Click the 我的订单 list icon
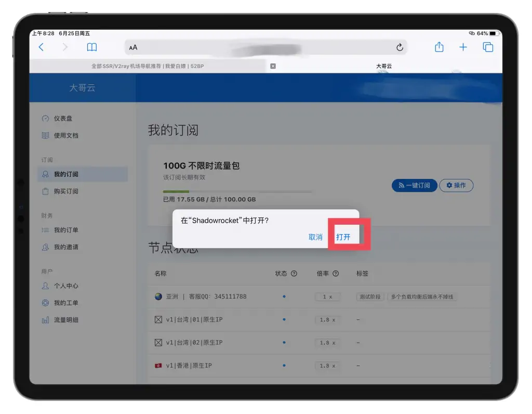Image resolution: width=532 pixels, height=414 pixels. coord(45,230)
